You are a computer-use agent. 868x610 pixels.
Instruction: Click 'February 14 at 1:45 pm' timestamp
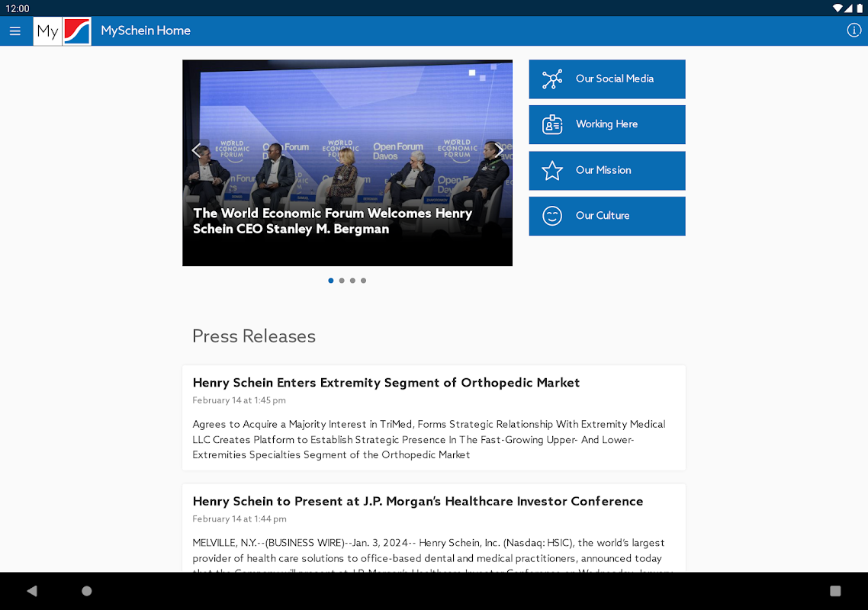point(240,400)
